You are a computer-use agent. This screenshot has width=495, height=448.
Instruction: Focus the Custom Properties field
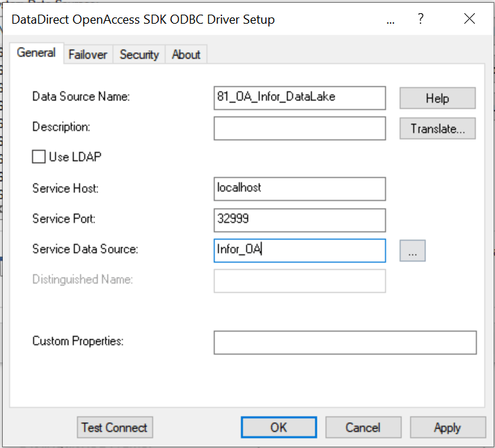345,343
